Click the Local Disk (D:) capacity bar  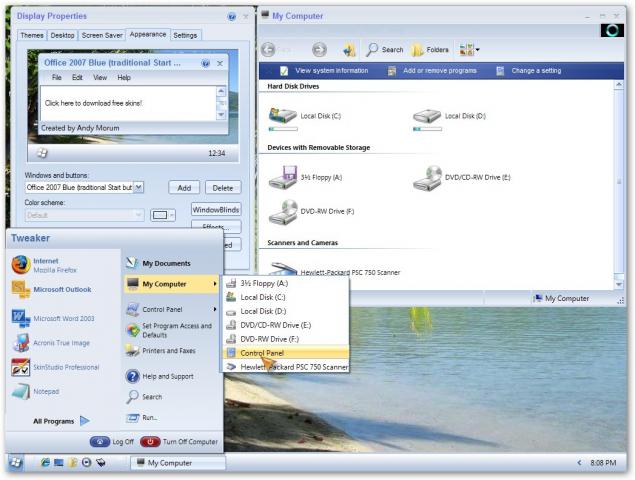tap(427, 129)
